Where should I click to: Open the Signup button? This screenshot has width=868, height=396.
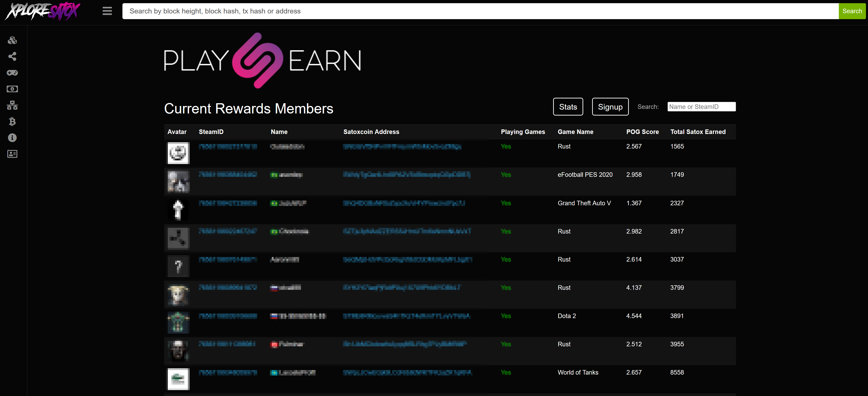click(x=610, y=107)
